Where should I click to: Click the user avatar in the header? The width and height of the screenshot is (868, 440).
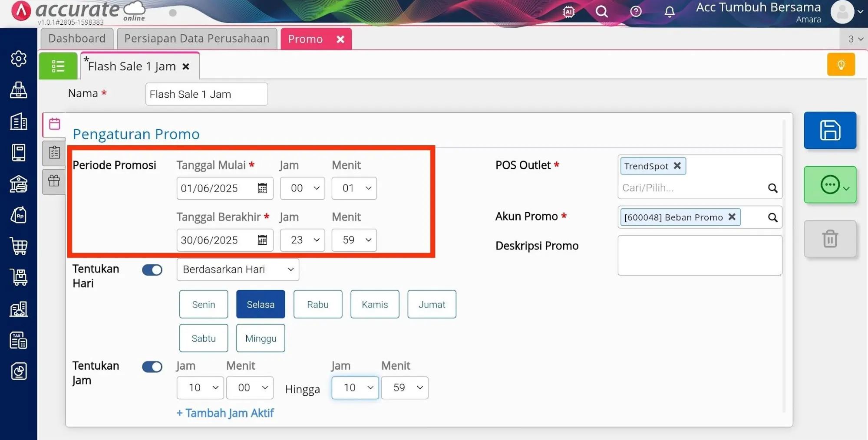click(842, 12)
